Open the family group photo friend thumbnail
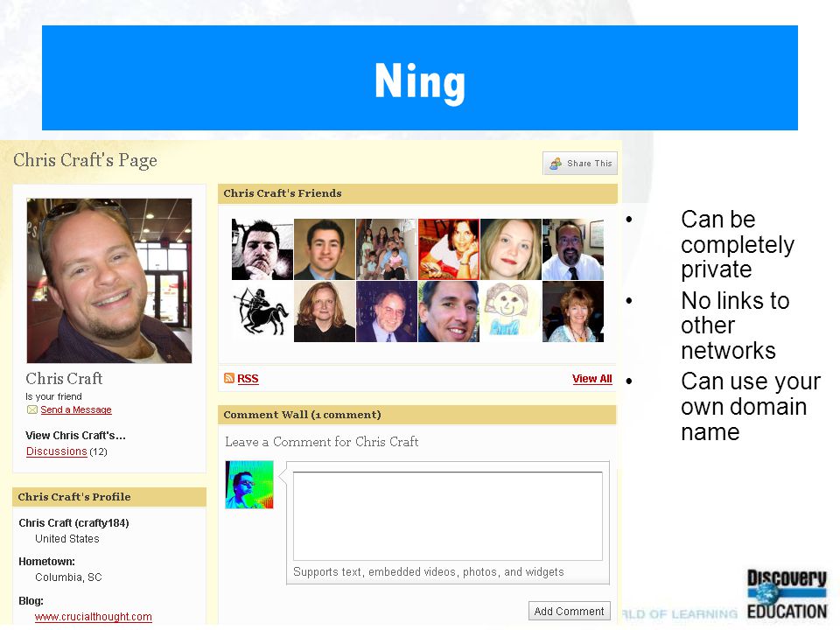This screenshot has width=840, height=630. [x=387, y=249]
